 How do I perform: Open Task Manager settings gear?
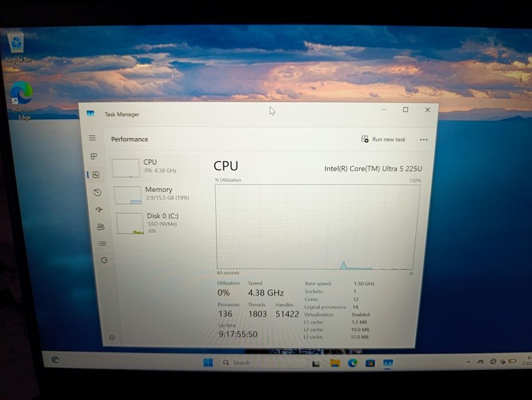[112, 337]
